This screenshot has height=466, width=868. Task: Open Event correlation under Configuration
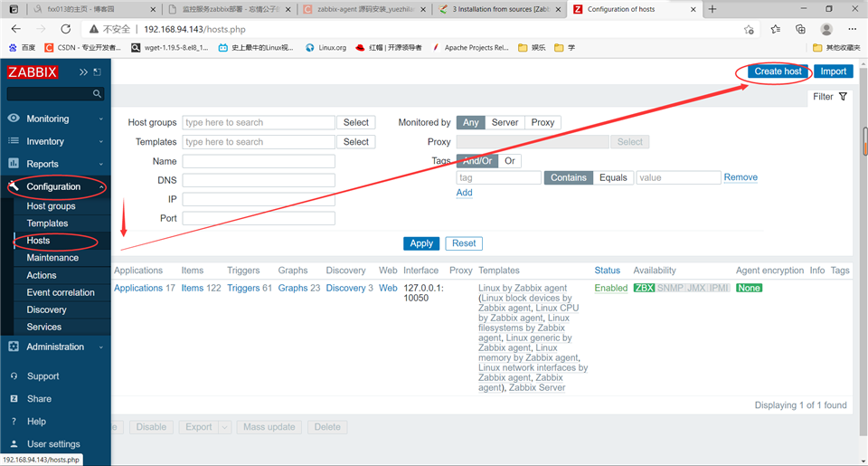tap(61, 292)
